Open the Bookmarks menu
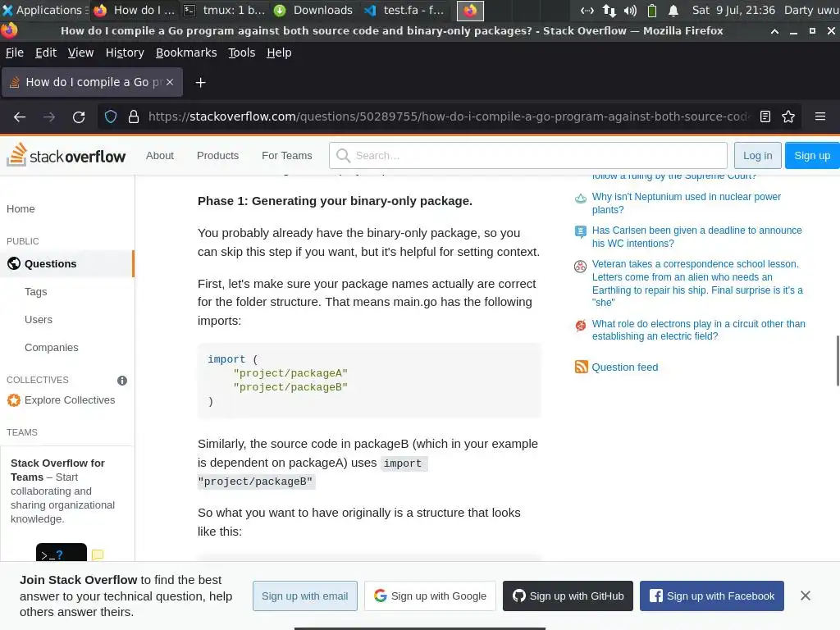This screenshot has width=840, height=630. (x=186, y=52)
